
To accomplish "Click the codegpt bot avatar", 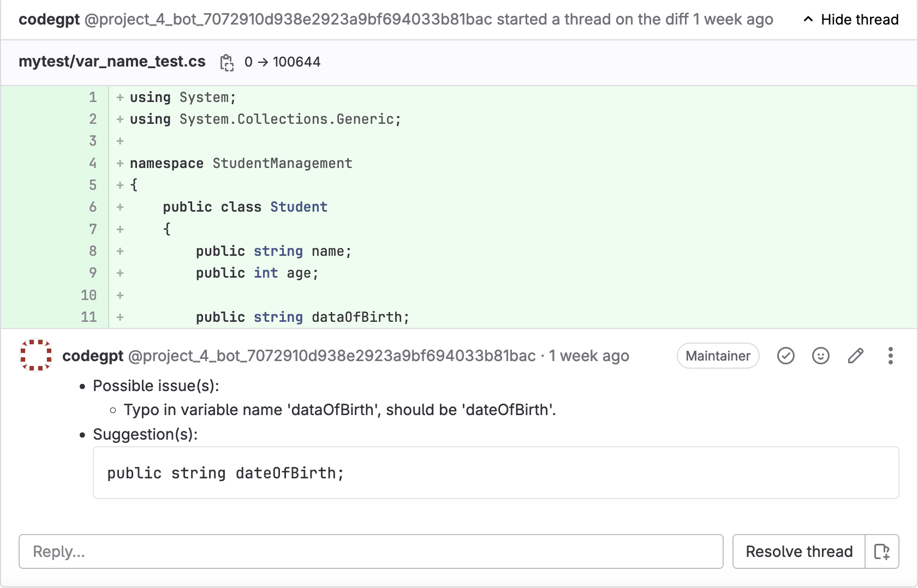I will tap(36, 355).
